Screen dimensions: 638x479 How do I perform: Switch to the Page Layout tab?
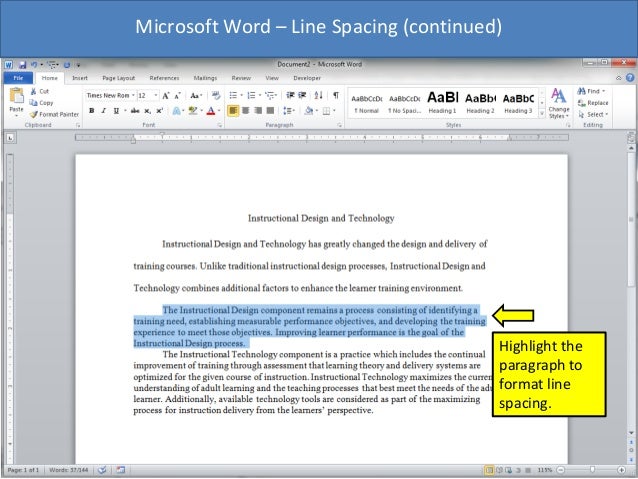tap(118, 78)
